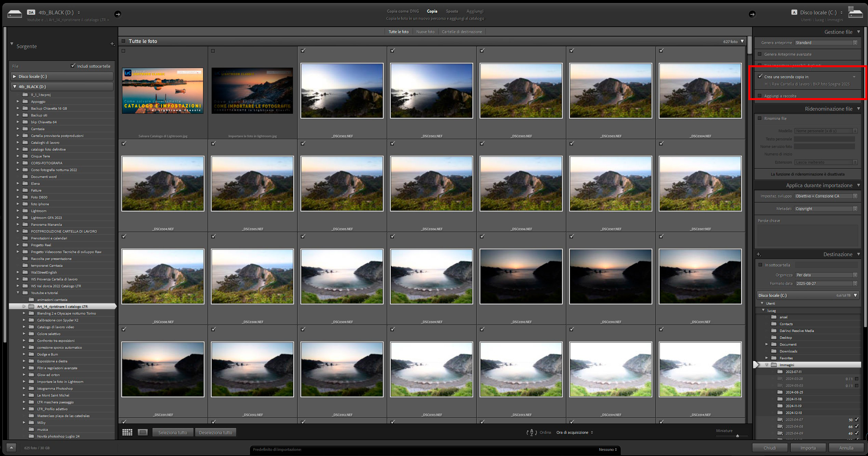The width and height of the screenshot is (868, 456).
Task: Click folder icon of DaVinci Resolve Media
Action: [x=774, y=331]
